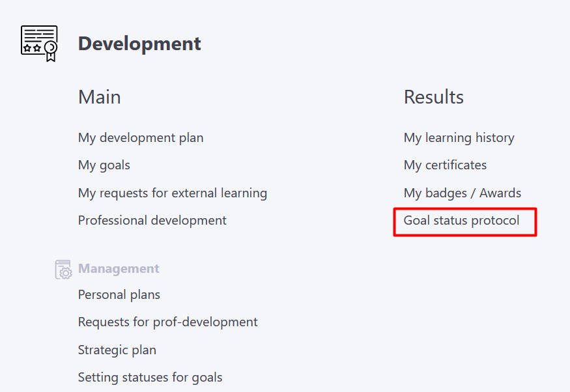This screenshot has height=392, width=570.
Task: Click the Management section label
Action: [118, 268]
